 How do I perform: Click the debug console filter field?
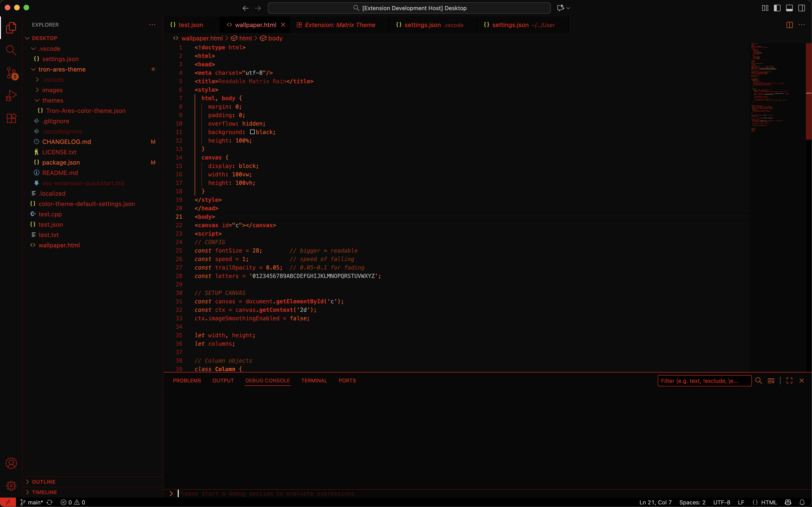(x=704, y=380)
